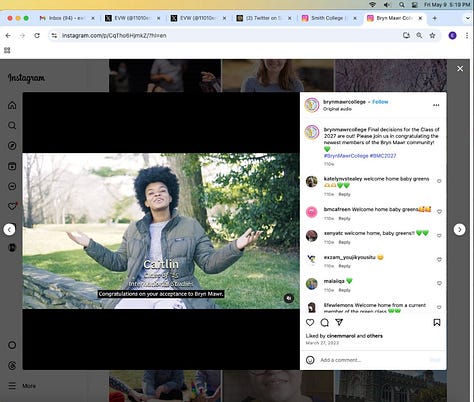Screen dimensions: 474x402
Task: Open post options three-dot menu
Action: [x=436, y=105]
